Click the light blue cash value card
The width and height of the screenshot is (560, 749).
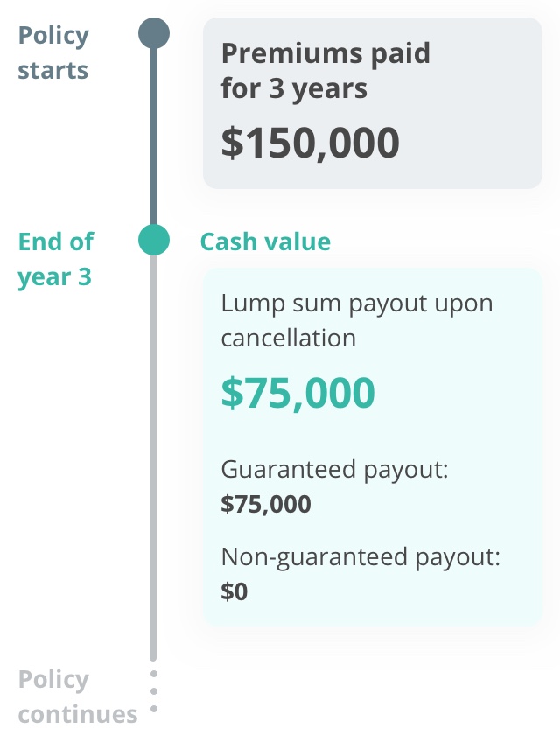(373, 447)
